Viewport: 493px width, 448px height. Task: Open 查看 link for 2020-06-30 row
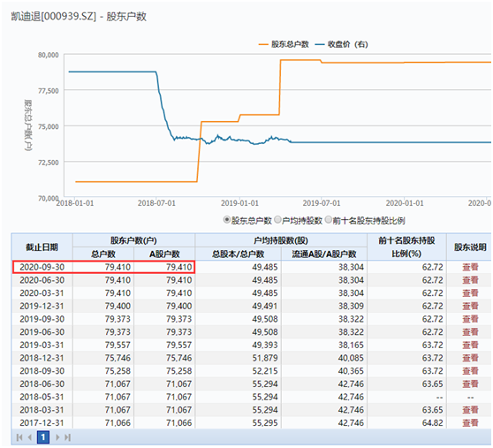click(x=470, y=280)
